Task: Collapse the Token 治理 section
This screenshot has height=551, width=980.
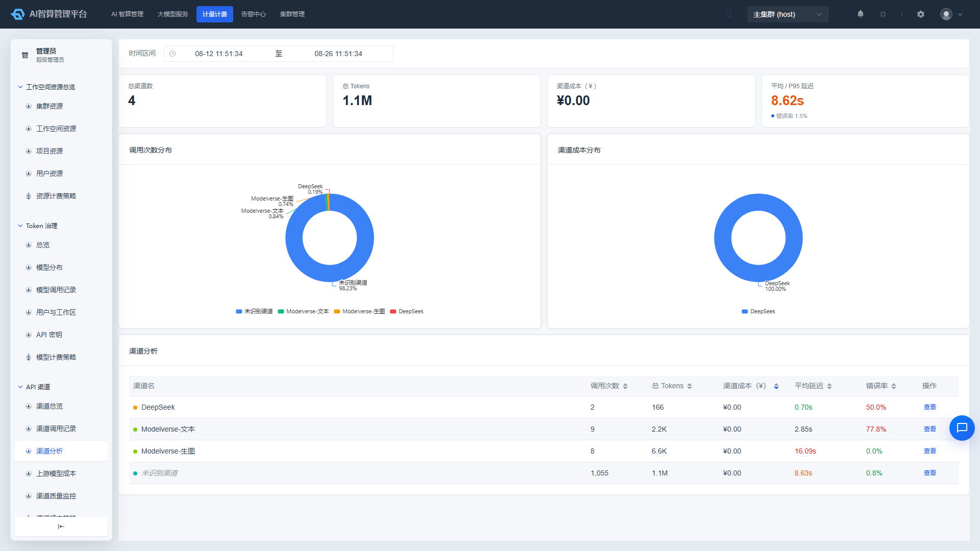Action: pos(38,226)
